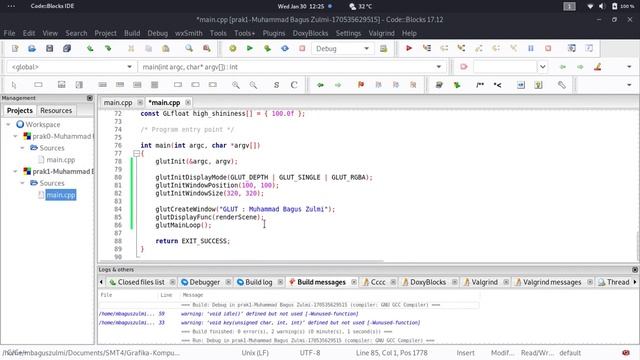The width and height of the screenshot is (640, 360).
Task: Switch to the first main.cpp editor tab
Action: click(118, 102)
